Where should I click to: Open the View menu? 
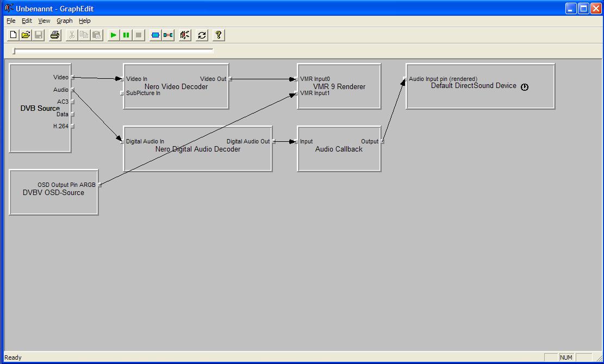pos(44,21)
